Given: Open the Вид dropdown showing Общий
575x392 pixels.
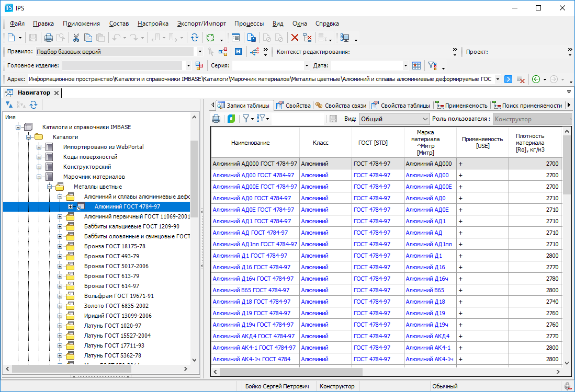Looking at the screenshot, I should pyautogui.click(x=424, y=119).
